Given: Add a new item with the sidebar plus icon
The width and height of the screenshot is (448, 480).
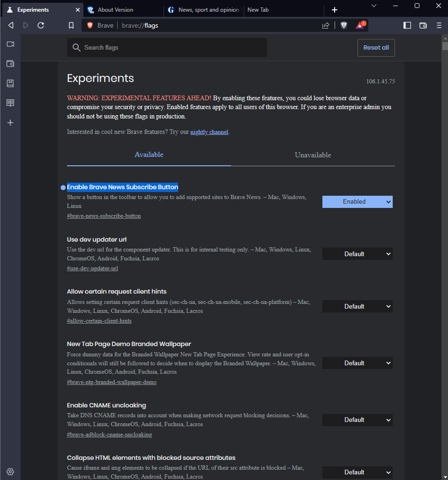Looking at the screenshot, I should coord(10,123).
